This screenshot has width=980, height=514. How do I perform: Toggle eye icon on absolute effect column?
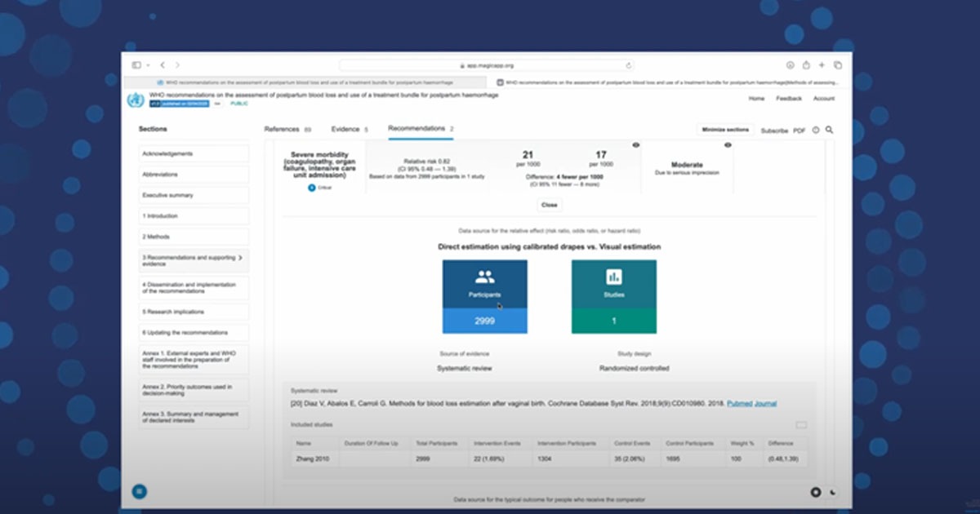click(635, 145)
